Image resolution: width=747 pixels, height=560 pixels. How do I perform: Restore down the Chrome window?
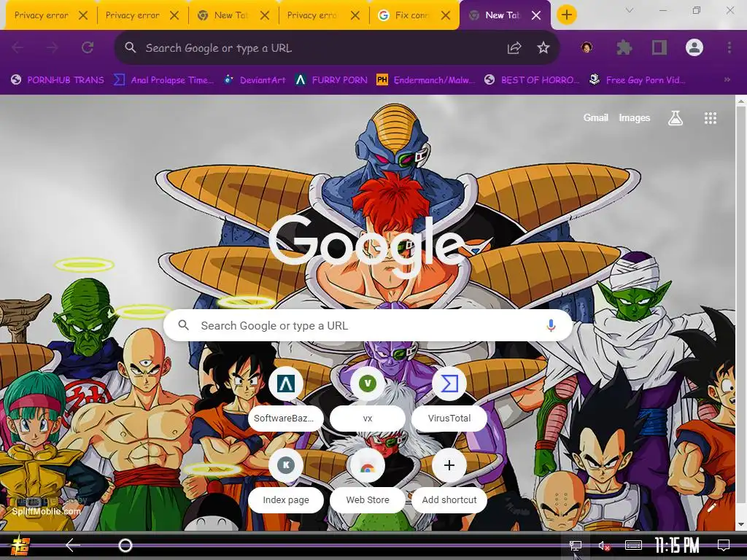click(x=696, y=10)
